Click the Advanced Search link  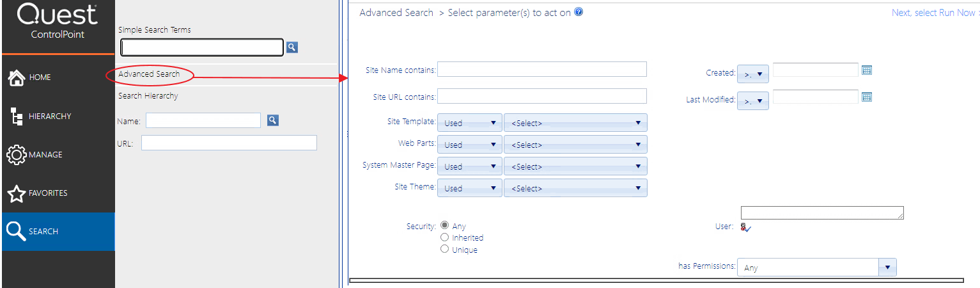149,74
